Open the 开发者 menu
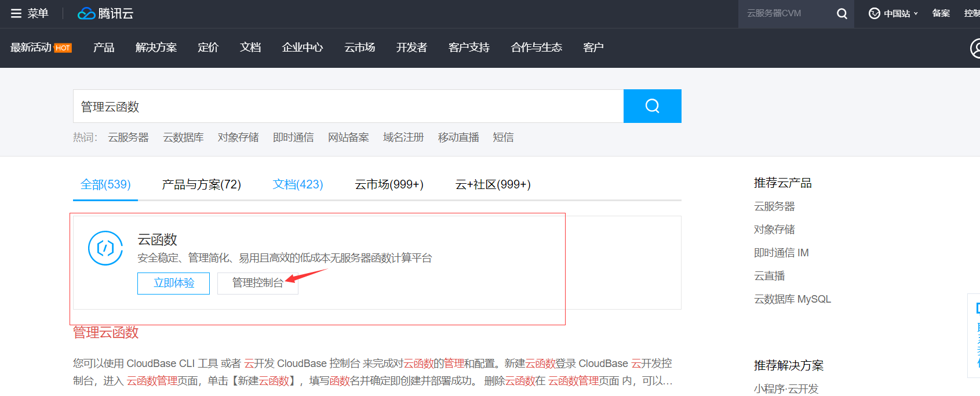The height and width of the screenshot is (396, 980). pos(411,48)
